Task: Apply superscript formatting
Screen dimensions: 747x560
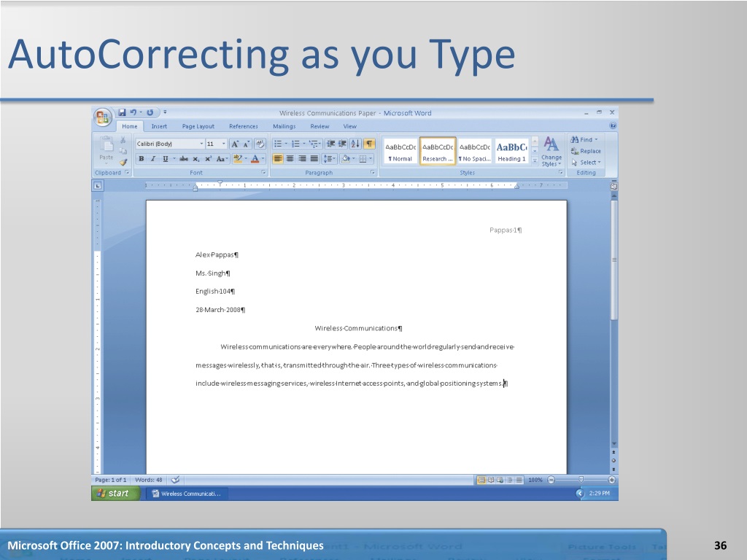Action: click(x=208, y=158)
